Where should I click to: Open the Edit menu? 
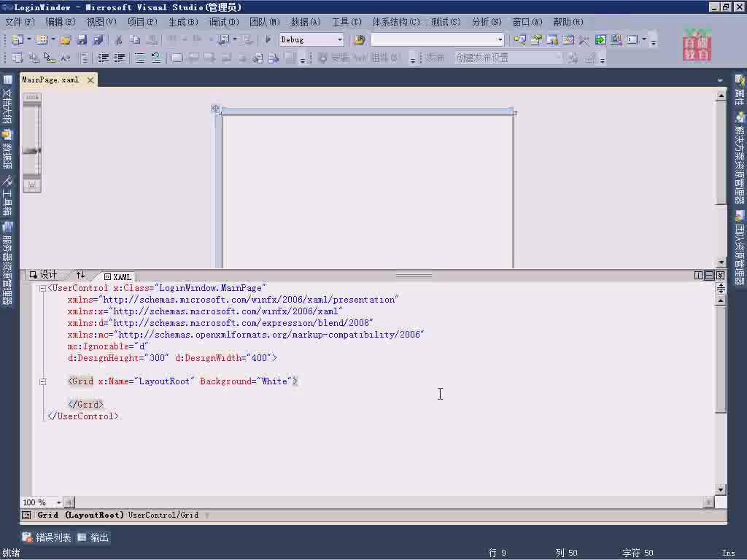click(x=61, y=23)
